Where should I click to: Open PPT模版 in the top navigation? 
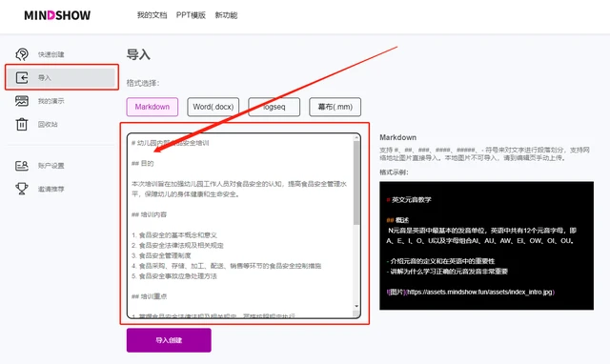pos(191,15)
